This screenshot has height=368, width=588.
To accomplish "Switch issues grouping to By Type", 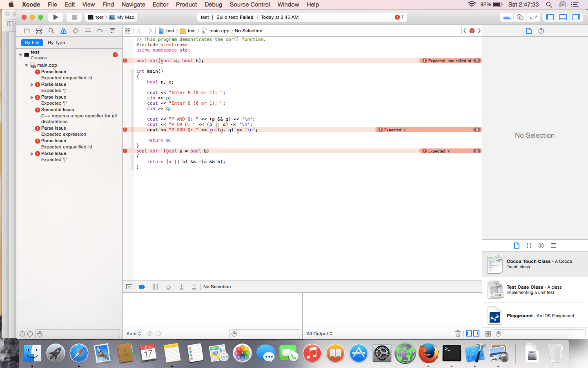I will (x=56, y=43).
